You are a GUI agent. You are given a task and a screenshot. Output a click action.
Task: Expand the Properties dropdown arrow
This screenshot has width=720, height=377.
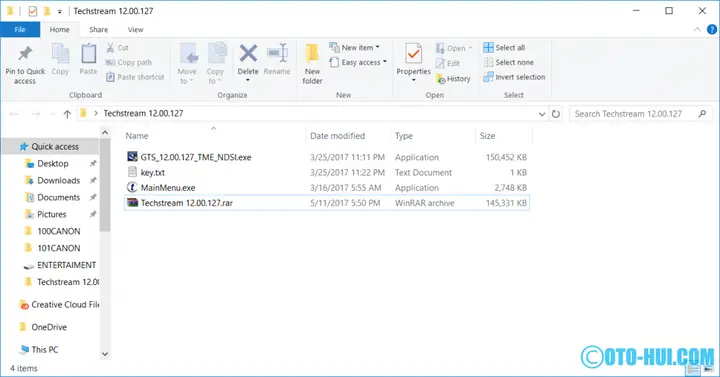413,80
